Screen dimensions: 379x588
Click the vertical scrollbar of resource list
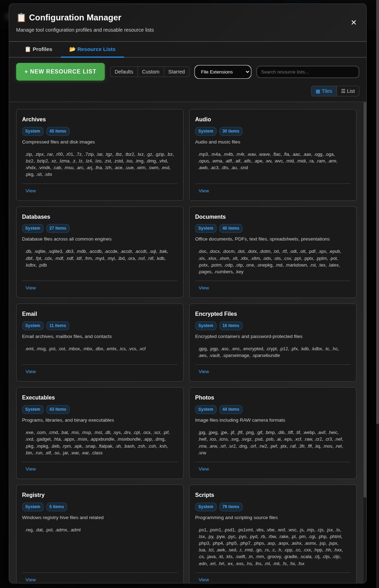pyautogui.click(x=365, y=300)
